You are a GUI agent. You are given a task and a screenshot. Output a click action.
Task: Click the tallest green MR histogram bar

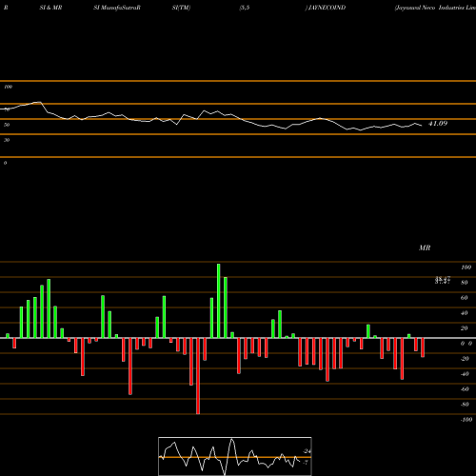[x=219, y=301]
